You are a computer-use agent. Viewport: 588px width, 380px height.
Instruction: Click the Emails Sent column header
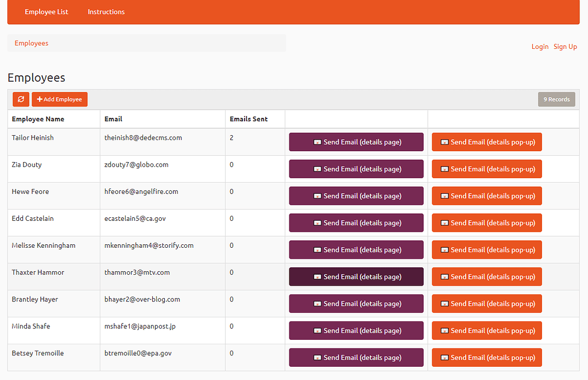pyautogui.click(x=250, y=119)
